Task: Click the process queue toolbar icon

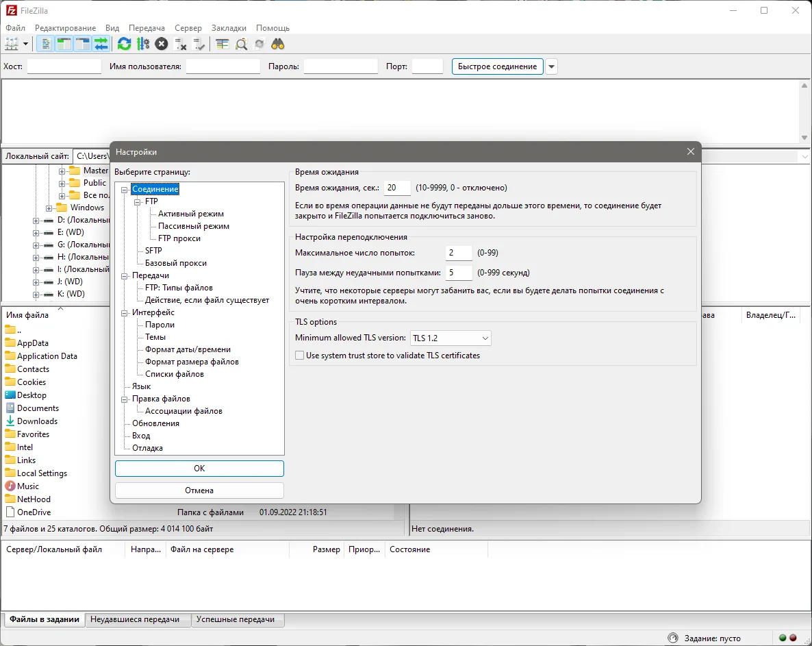Action: (x=143, y=44)
